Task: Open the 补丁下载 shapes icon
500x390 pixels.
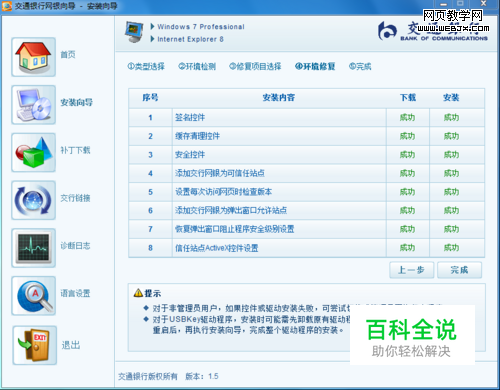Action: point(33,152)
